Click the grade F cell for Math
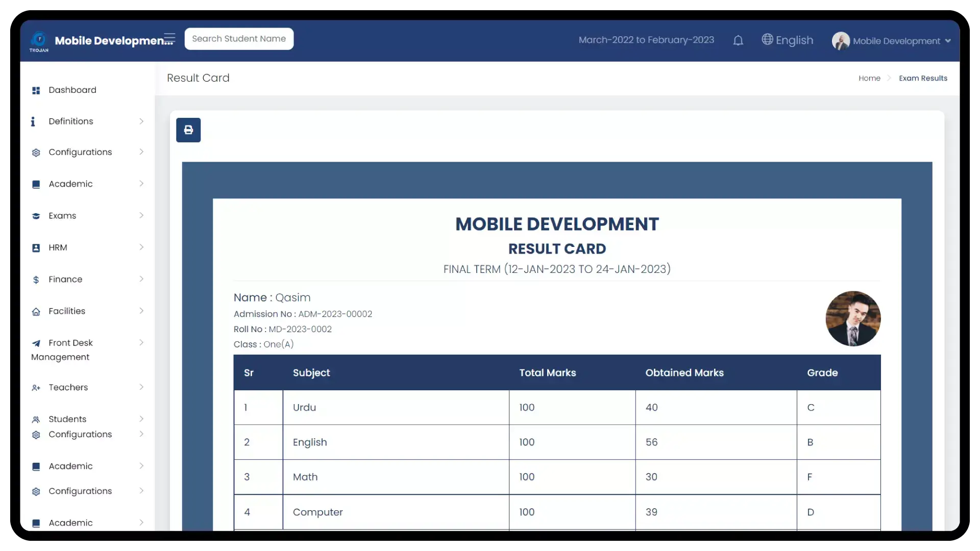Image resolution: width=980 pixels, height=551 pixels. point(839,477)
